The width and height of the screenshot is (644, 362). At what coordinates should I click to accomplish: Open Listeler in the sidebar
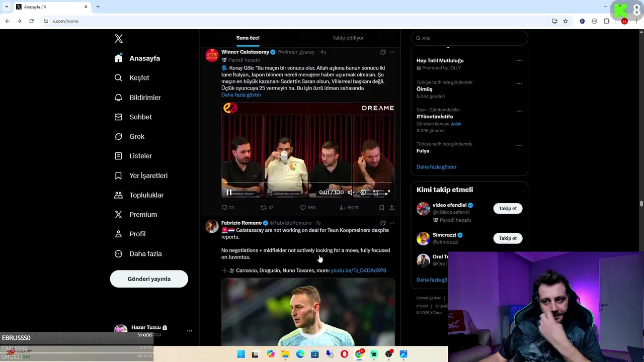click(x=133, y=156)
